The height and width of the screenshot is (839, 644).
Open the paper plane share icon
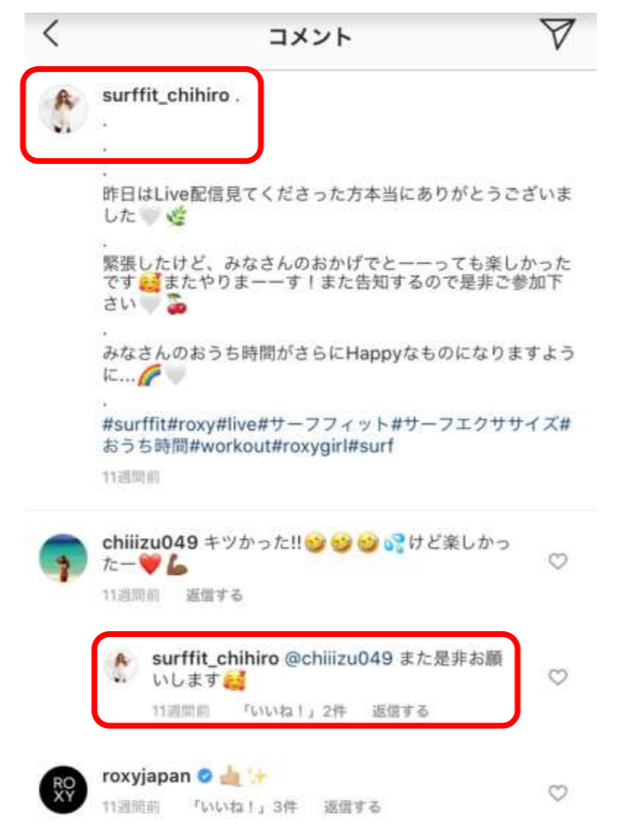[x=558, y=34]
